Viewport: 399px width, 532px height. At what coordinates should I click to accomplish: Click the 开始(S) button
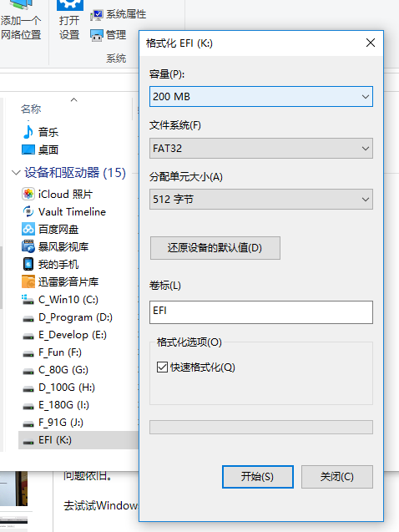pyautogui.click(x=258, y=477)
